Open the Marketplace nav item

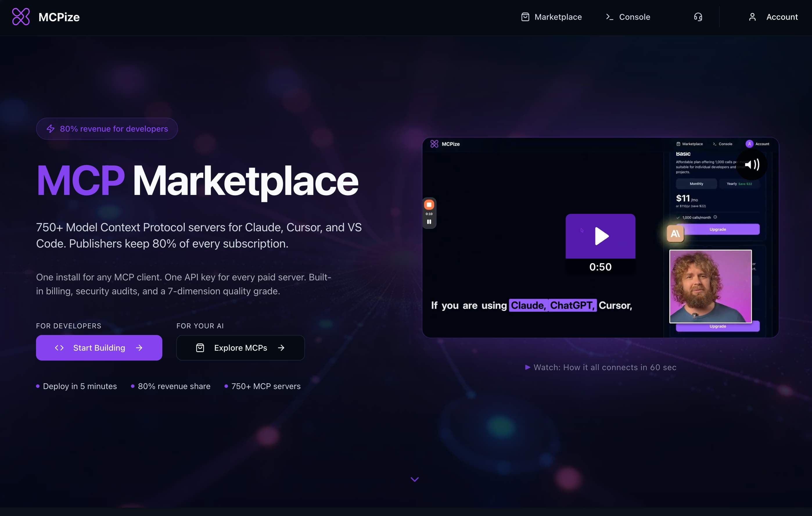[551, 17]
